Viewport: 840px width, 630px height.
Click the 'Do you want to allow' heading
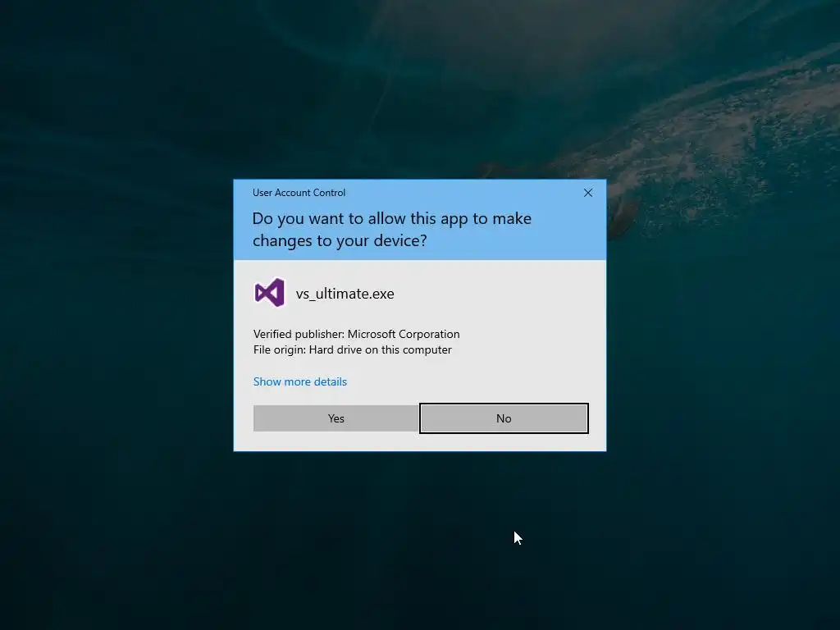click(x=391, y=230)
